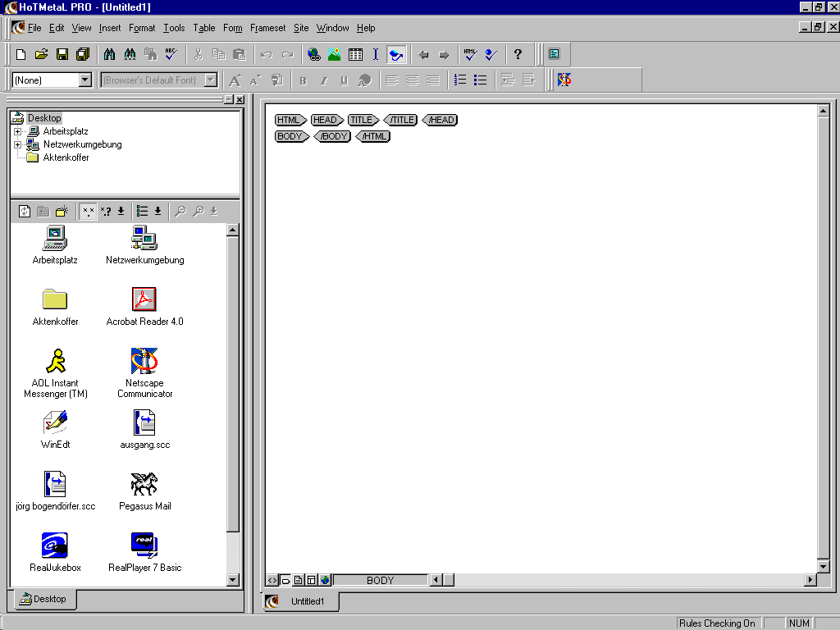Screen dimensions: 840x630
Task: Click the closing /HTML tag icon
Action: pos(373,137)
